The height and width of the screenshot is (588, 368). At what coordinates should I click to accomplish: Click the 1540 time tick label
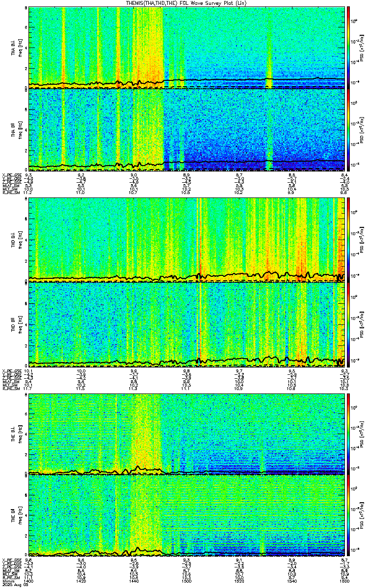[x=291, y=582]
